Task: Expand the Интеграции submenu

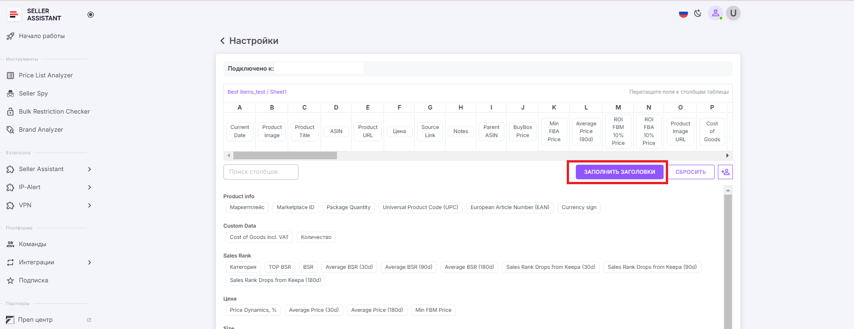Action: pos(90,262)
